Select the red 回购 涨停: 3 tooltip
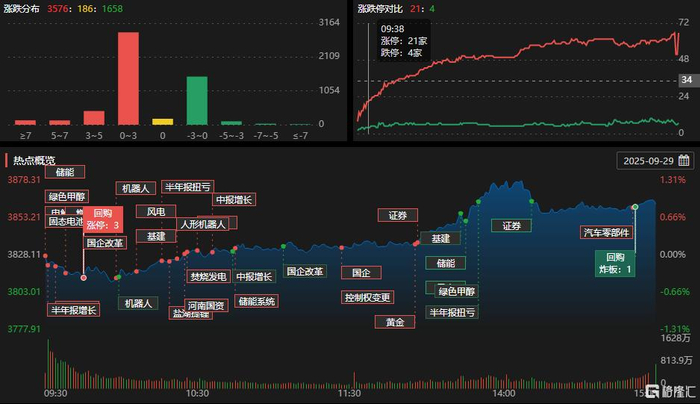The height and width of the screenshot is (404, 700). (x=103, y=219)
